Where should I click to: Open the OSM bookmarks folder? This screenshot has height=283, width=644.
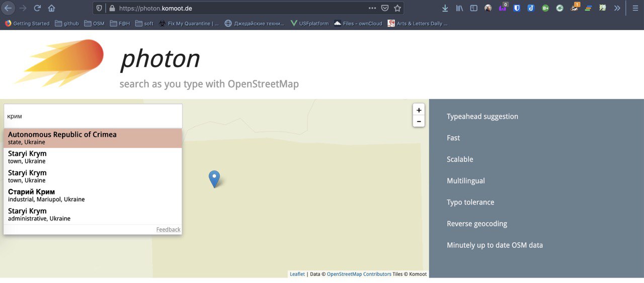pos(94,23)
